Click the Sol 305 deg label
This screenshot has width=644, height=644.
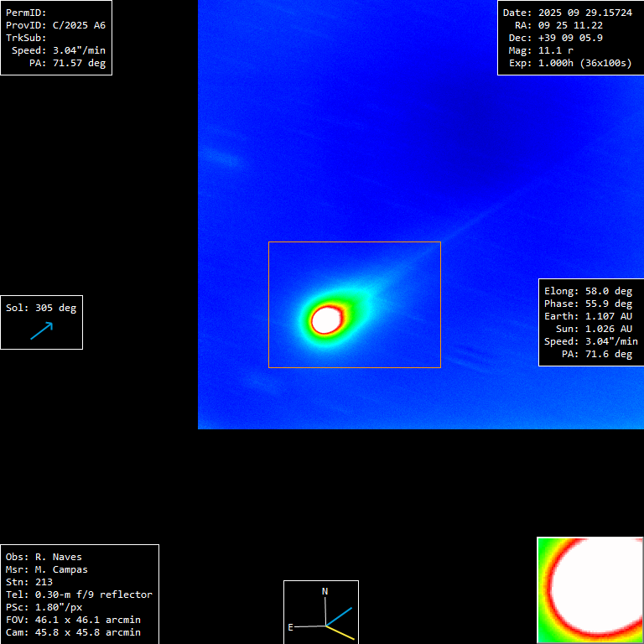pos(41,308)
